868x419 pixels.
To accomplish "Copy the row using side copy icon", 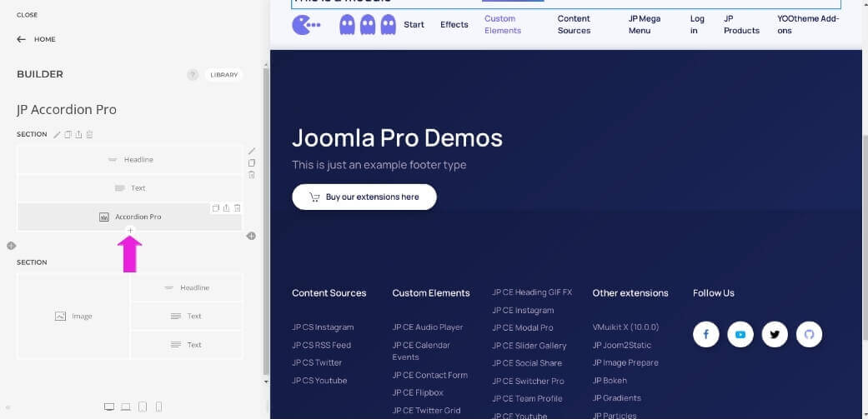I will (251, 162).
